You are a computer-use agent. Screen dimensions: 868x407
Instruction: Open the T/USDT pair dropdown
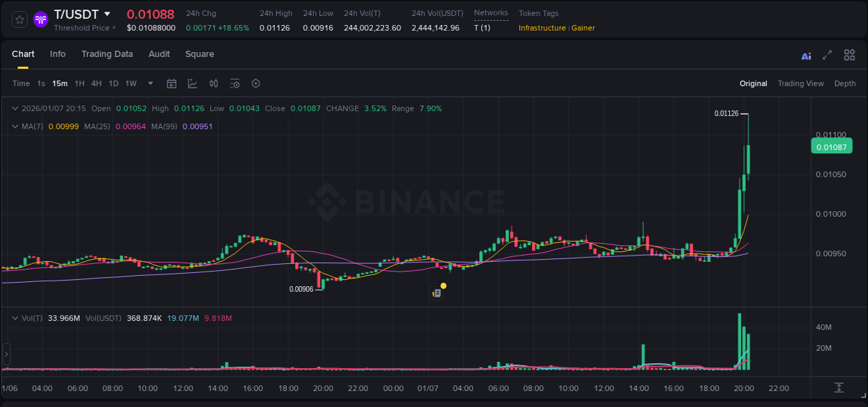point(107,13)
